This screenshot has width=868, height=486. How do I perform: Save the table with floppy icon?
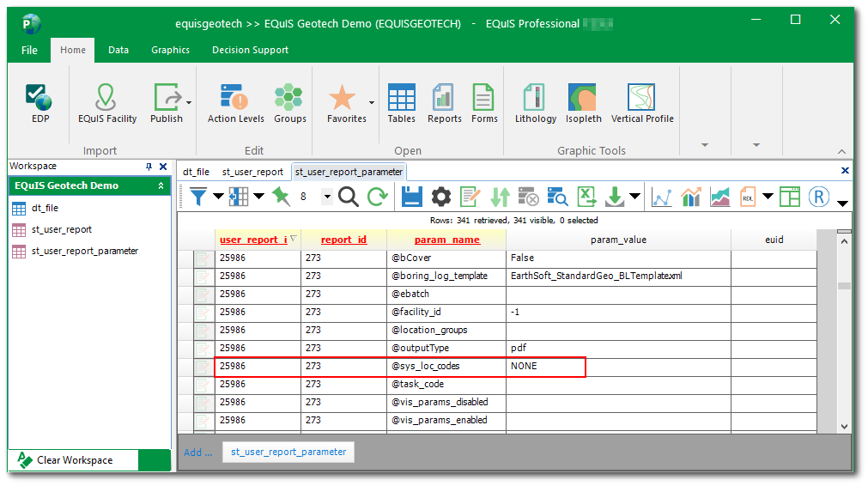tap(412, 197)
